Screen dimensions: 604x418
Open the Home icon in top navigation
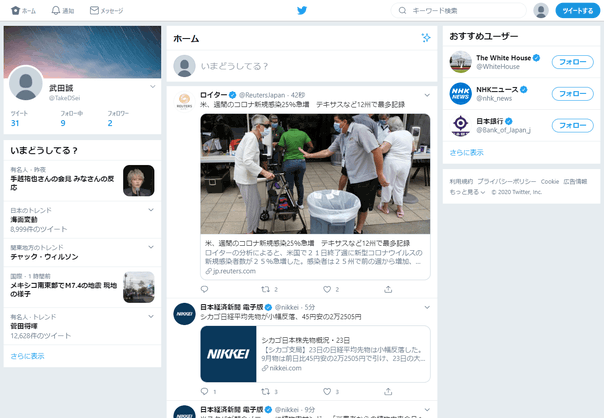point(15,10)
